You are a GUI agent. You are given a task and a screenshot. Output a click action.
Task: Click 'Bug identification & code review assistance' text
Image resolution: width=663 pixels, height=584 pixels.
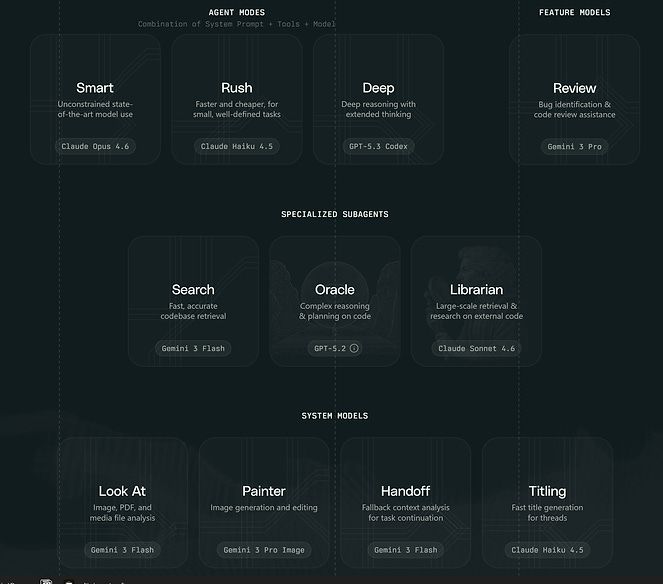pos(575,110)
